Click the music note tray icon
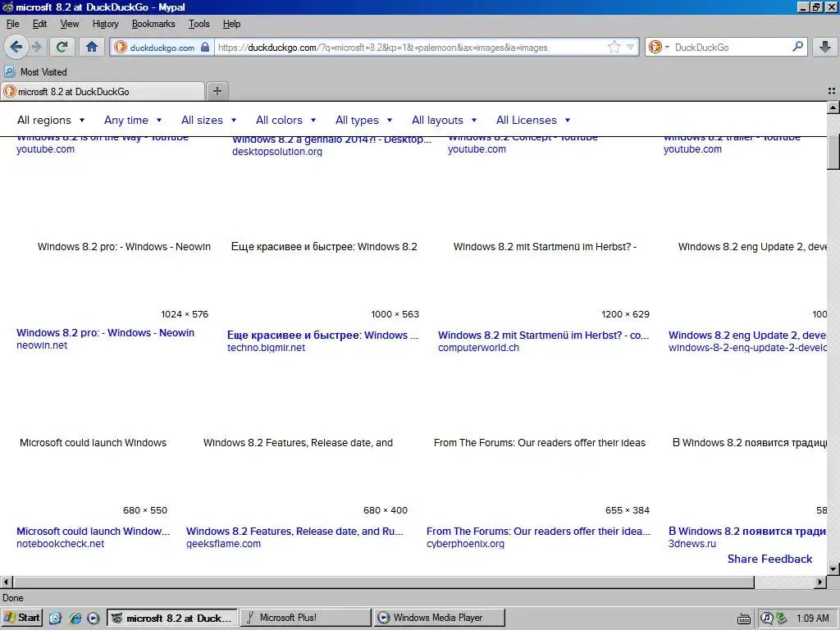 point(767,619)
